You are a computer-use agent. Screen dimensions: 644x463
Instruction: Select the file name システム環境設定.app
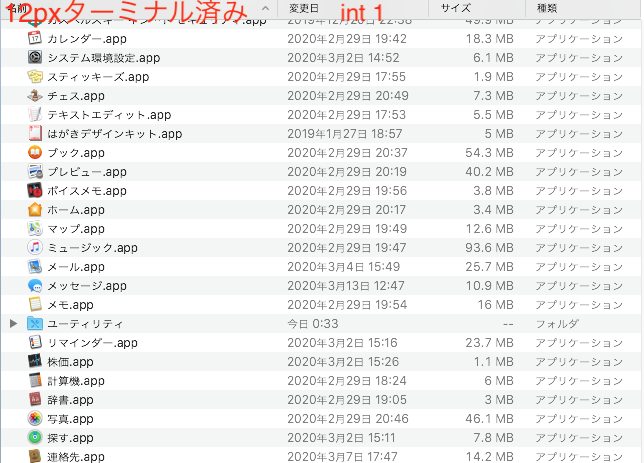coord(104,58)
